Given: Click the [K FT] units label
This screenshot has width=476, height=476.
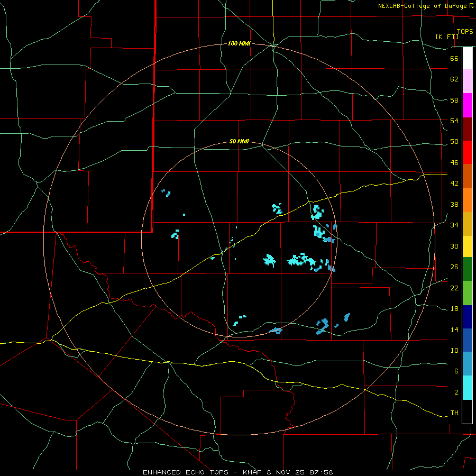Looking at the screenshot, I should click(446, 36).
